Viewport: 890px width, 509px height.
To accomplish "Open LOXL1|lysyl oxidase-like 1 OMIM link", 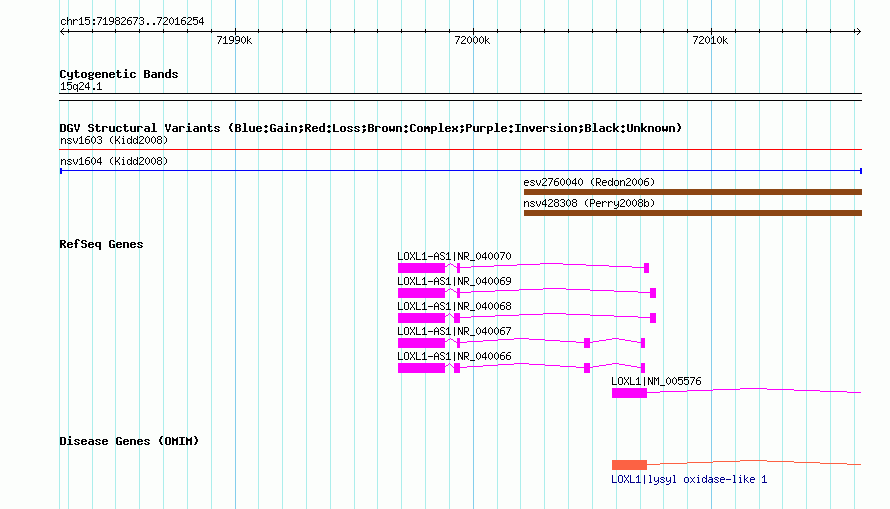I will (x=689, y=479).
